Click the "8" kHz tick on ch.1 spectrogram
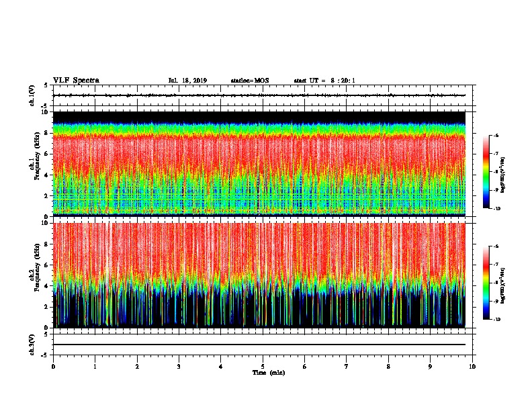 [x=47, y=133]
